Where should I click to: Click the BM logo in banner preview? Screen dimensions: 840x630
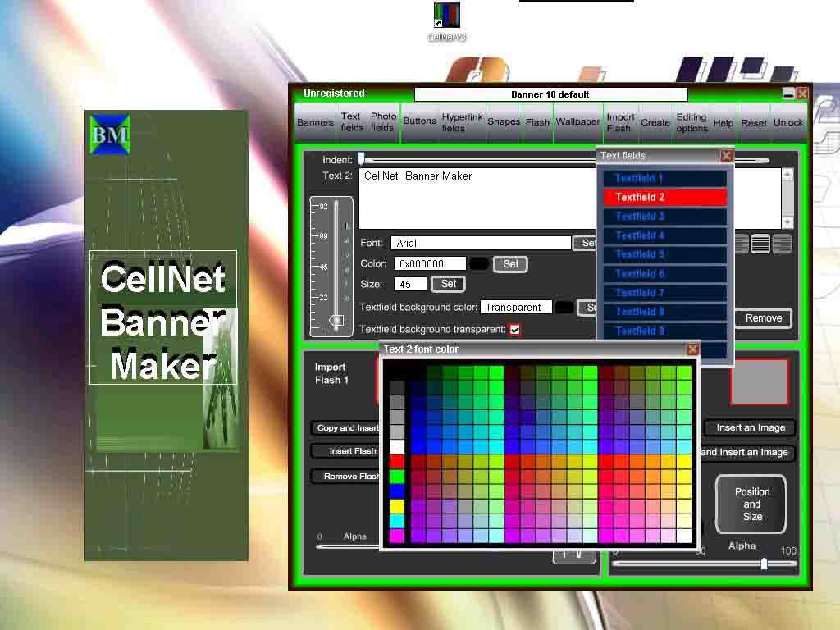pyautogui.click(x=110, y=135)
